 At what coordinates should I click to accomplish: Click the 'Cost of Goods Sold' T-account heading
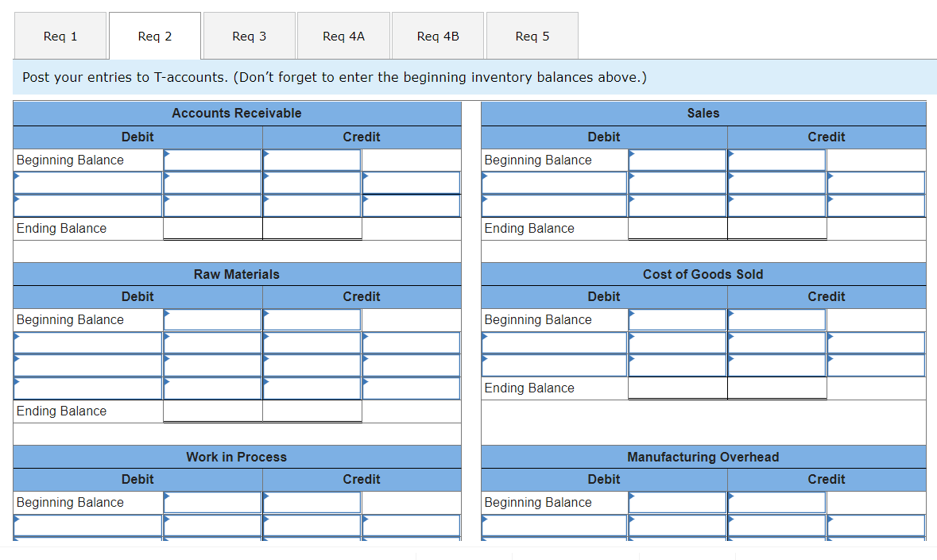coord(703,274)
